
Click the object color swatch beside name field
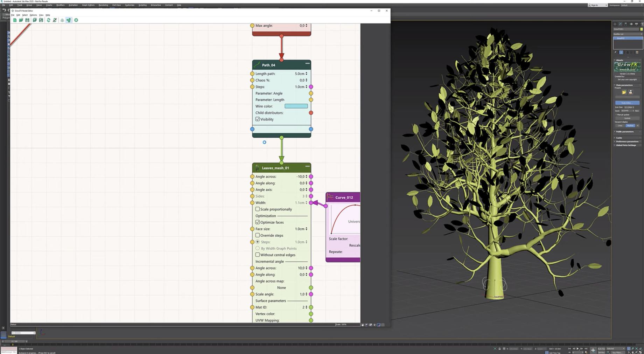point(641,29)
